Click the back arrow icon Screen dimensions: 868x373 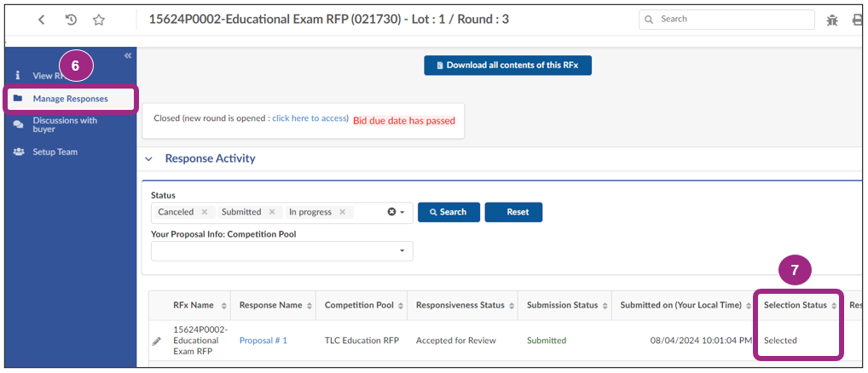[42, 20]
